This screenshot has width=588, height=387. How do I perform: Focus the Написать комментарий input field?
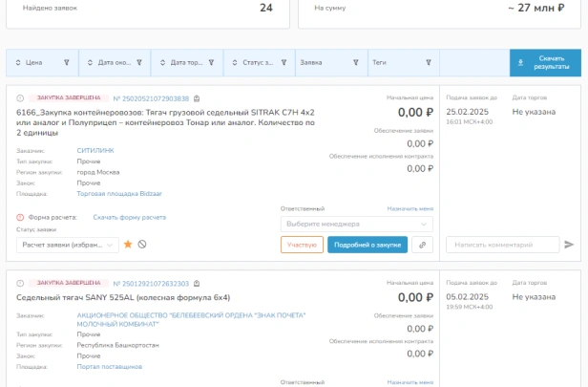[502, 245]
